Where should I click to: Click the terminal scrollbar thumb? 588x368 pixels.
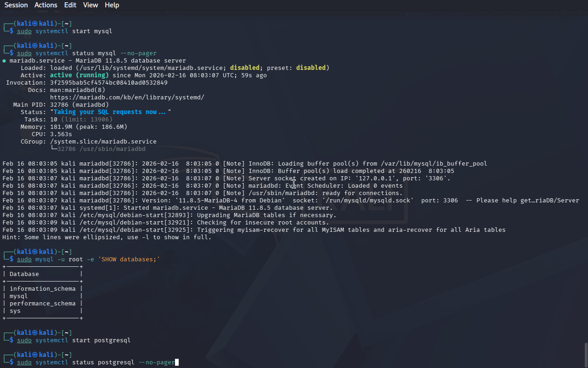click(585, 354)
